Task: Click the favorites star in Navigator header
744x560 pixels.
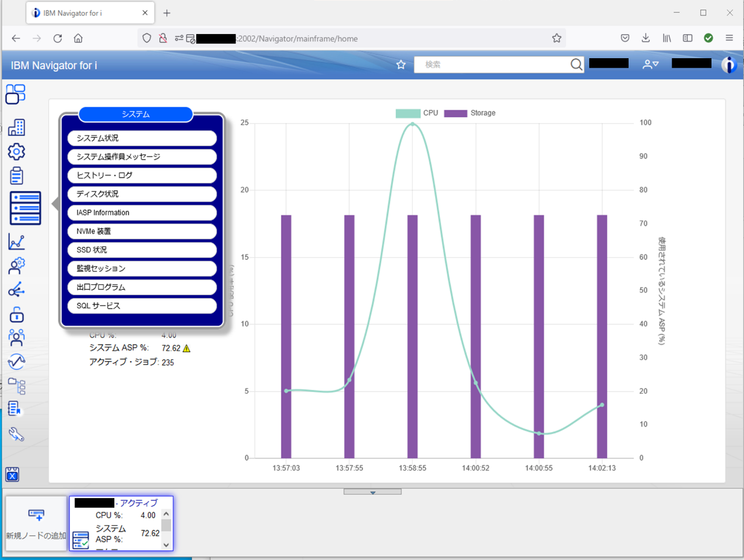Action: [401, 64]
